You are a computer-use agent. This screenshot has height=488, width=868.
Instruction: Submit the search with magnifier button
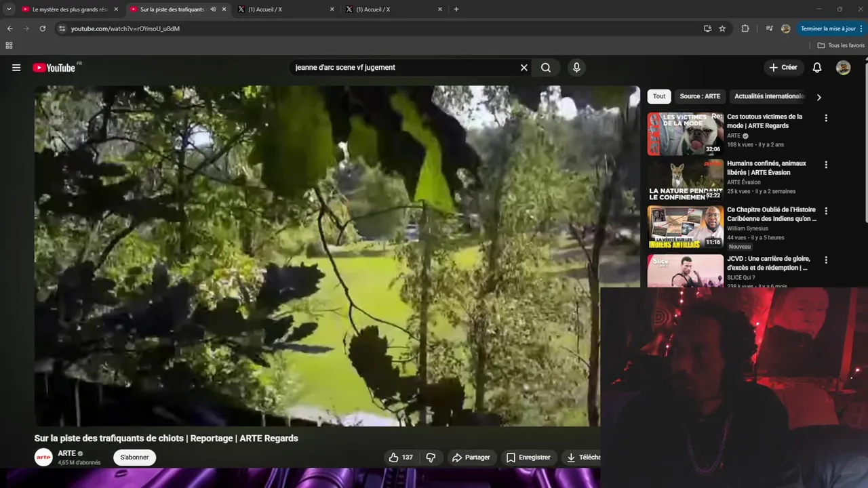(x=546, y=68)
